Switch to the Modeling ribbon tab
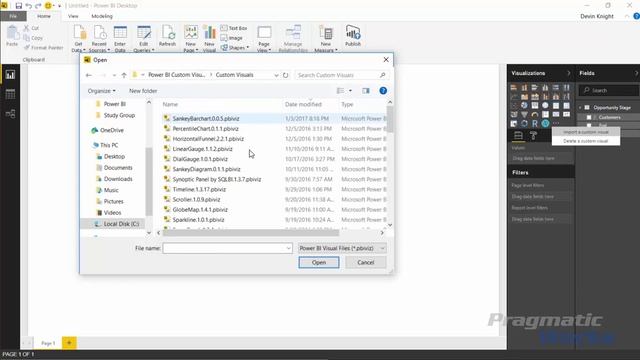The width and height of the screenshot is (640, 360). (x=102, y=16)
